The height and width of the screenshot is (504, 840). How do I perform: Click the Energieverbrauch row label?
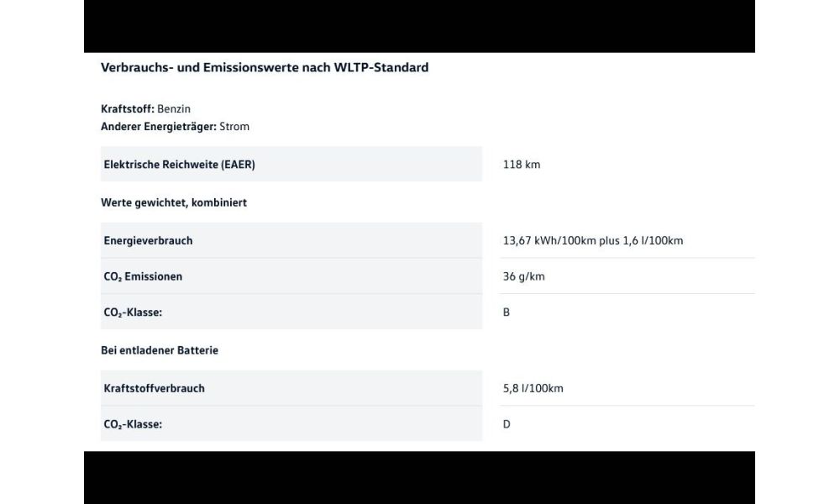click(x=148, y=240)
